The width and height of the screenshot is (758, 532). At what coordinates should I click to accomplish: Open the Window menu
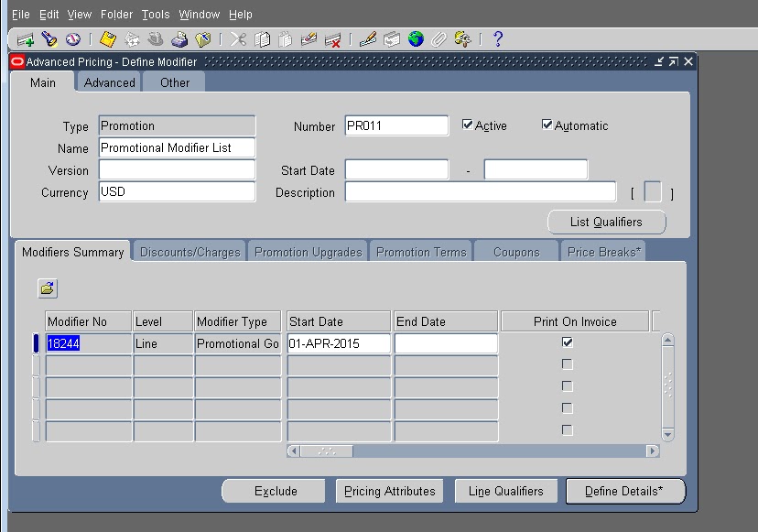pyautogui.click(x=200, y=15)
